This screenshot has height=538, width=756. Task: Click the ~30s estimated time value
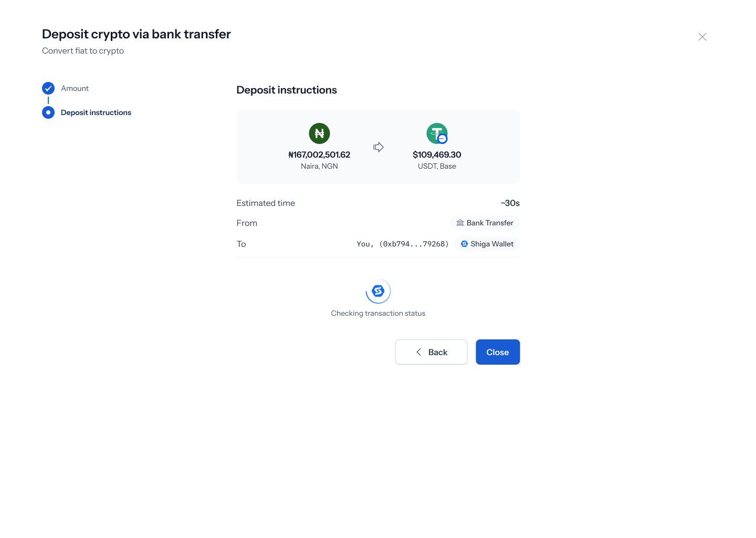point(510,203)
